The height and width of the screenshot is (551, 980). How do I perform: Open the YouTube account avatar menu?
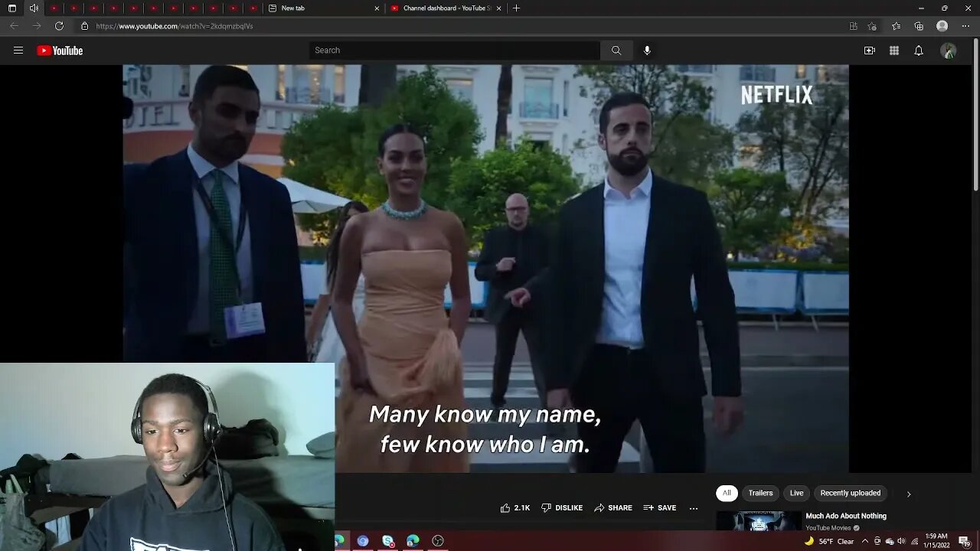(x=949, y=51)
